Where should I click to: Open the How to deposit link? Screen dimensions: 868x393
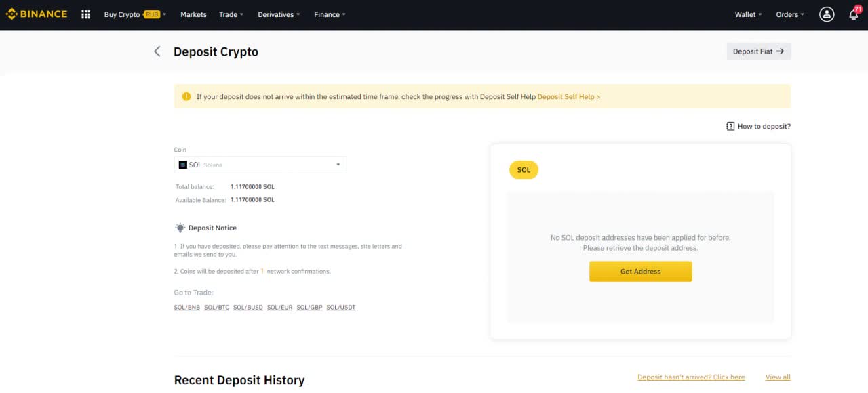[x=764, y=126]
